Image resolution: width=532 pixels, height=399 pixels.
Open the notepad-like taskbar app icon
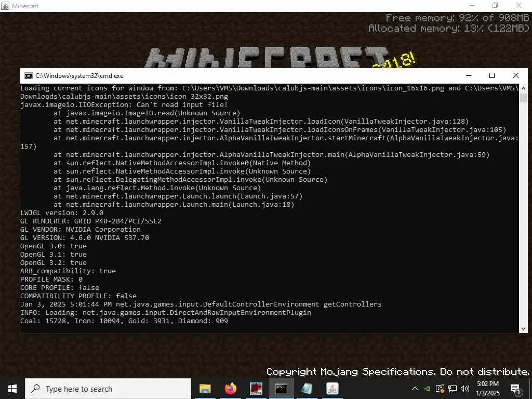[307, 389]
